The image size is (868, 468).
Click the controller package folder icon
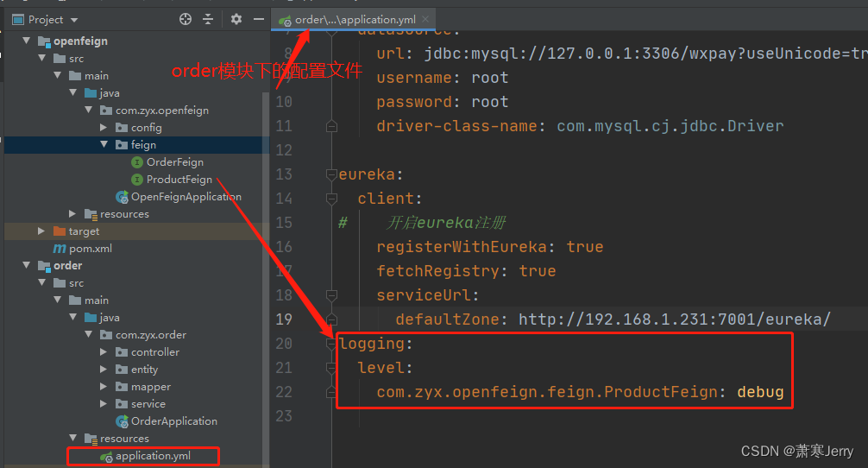122,351
